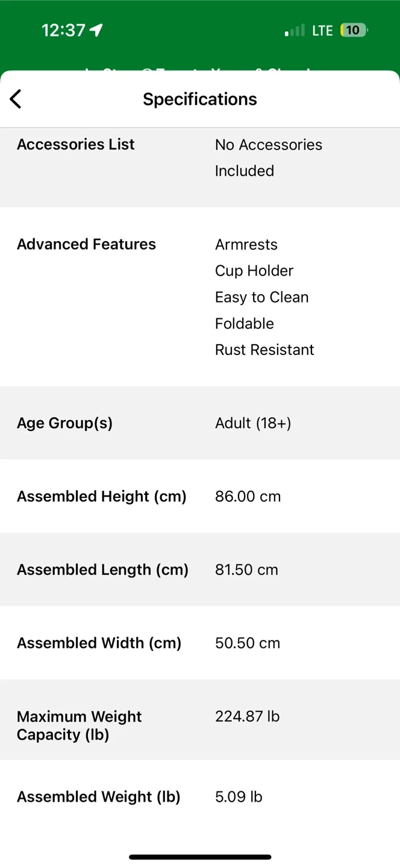Select the Age Group(s) row label
The width and height of the screenshot is (400, 868).
[64, 423]
